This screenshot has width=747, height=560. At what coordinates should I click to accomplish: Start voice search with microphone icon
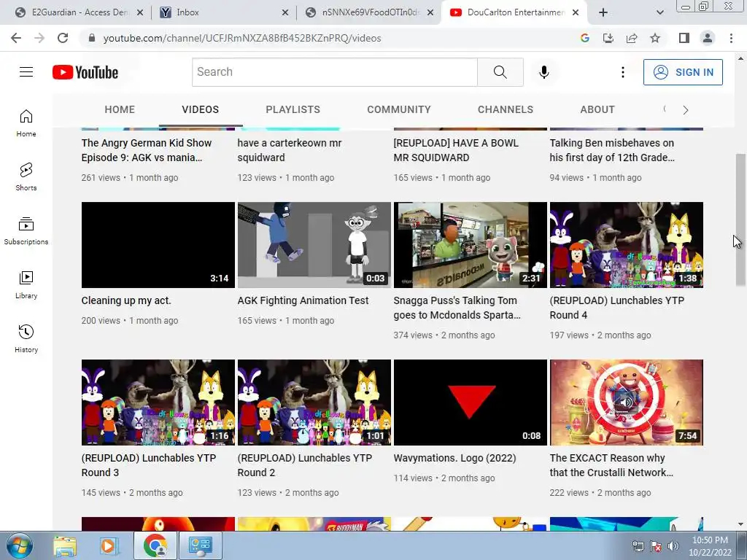pos(544,72)
